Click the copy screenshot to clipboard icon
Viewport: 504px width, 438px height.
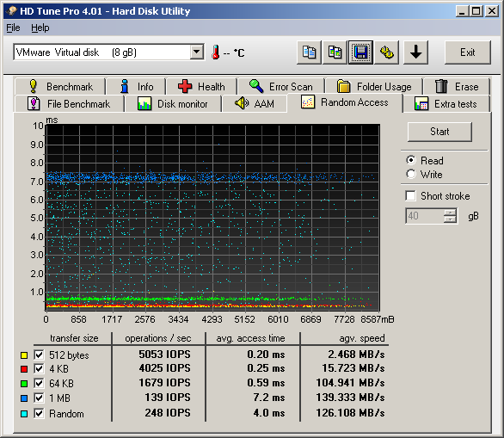tap(335, 52)
